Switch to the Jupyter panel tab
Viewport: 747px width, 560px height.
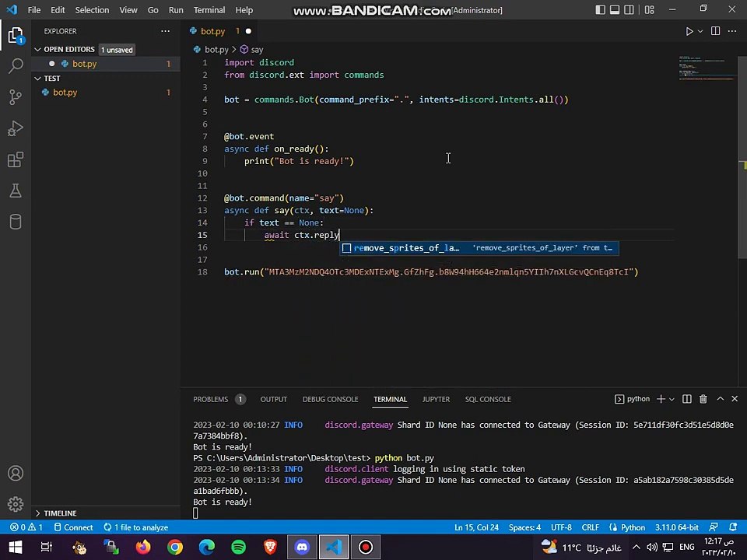tap(436, 400)
